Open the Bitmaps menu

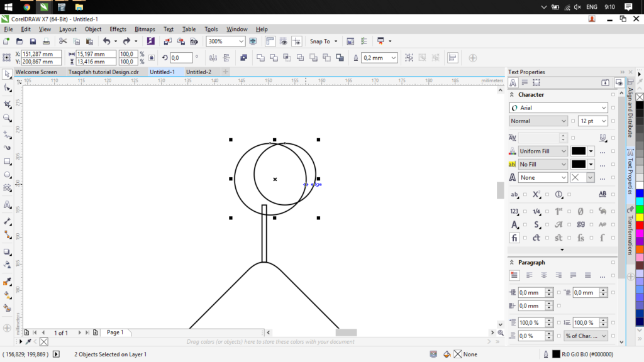(x=145, y=29)
